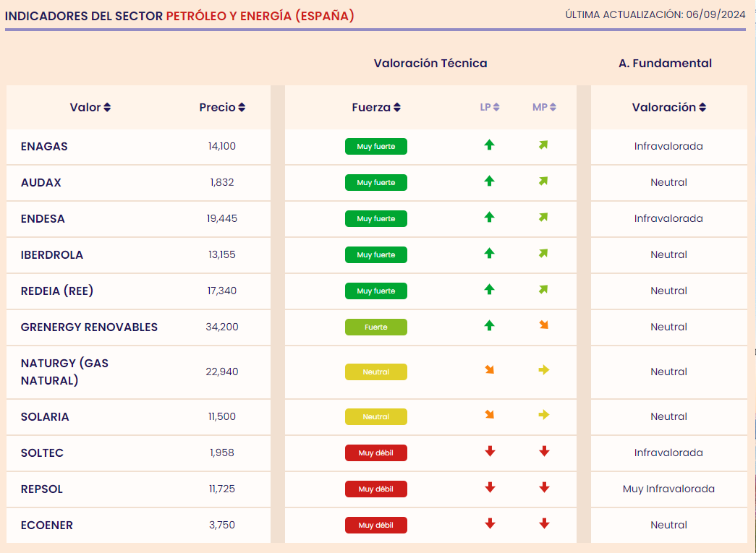This screenshot has height=553, width=756.
Task: Click SOLTEC red down LP arrow
Action: coord(490,451)
